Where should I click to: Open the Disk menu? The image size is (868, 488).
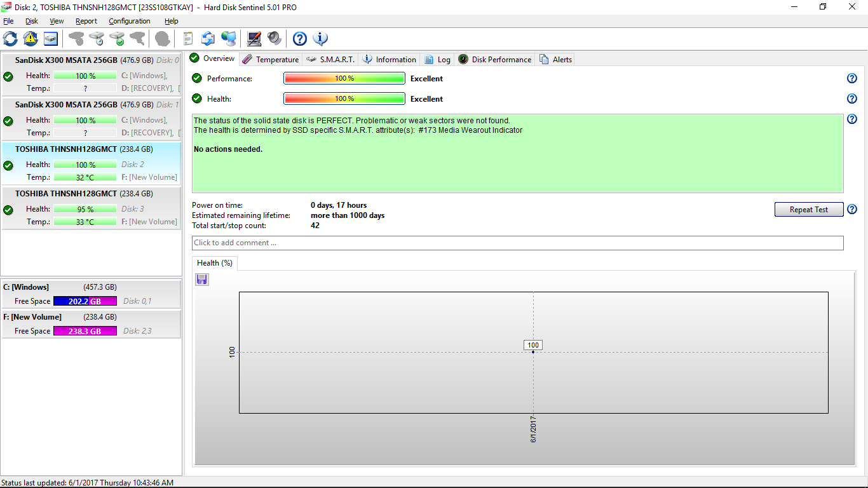pyautogui.click(x=32, y=21)
